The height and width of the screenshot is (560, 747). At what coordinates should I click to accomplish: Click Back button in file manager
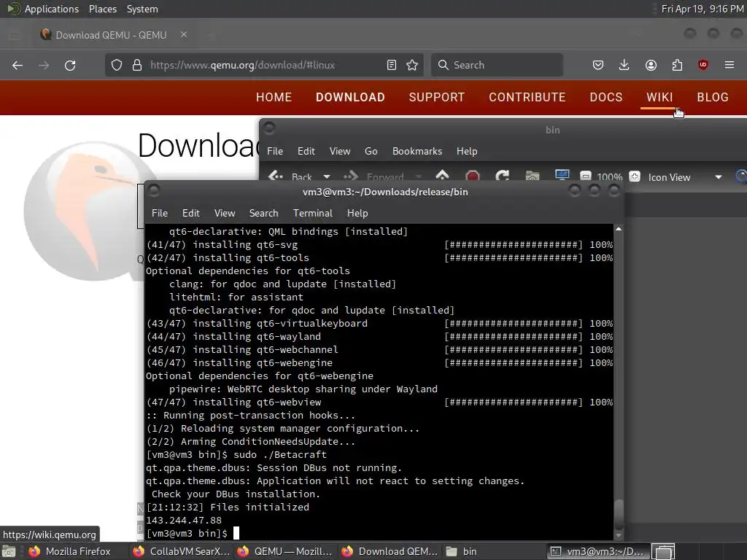[x=290, y=176]
